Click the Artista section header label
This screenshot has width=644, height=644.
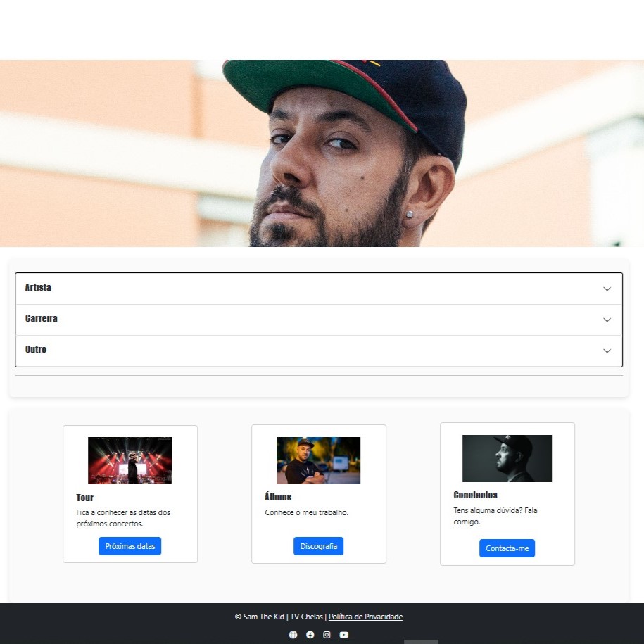coord(38,288)
